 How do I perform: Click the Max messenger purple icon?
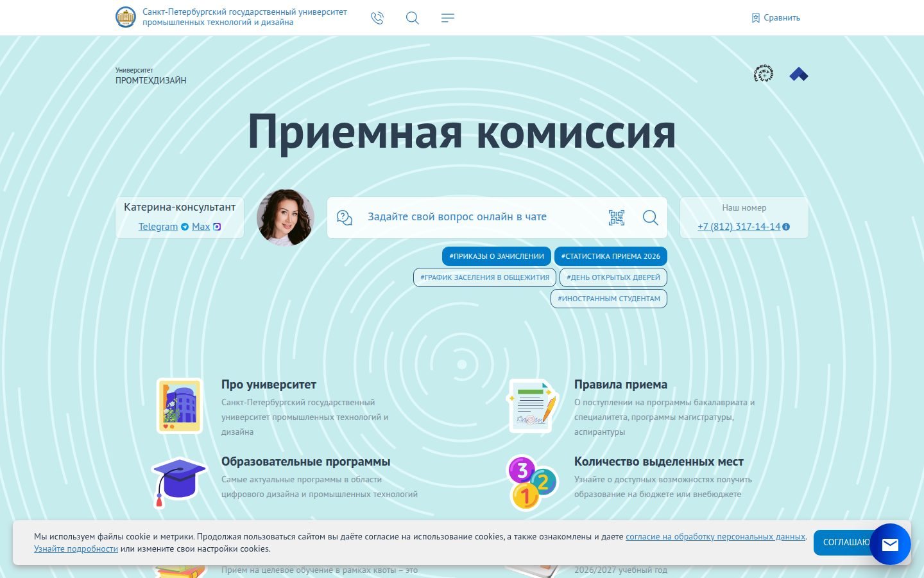coord(217,227)
